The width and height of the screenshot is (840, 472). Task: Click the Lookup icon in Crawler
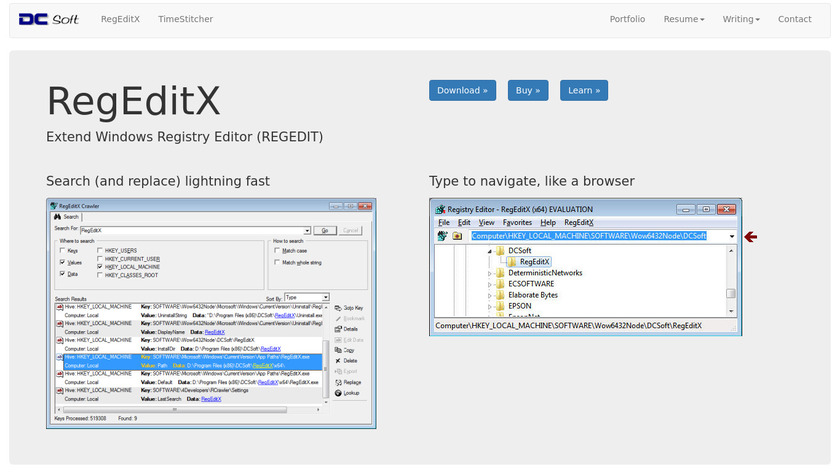coord(336,393)
